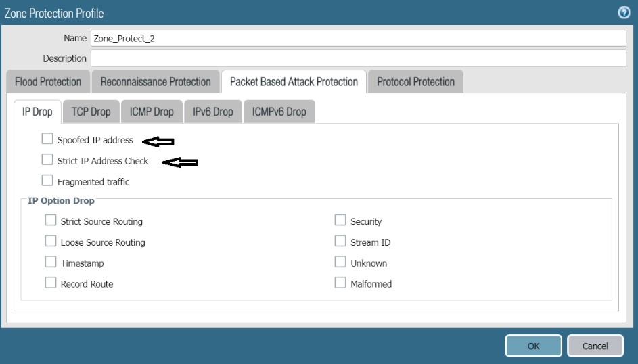Go to Protocol Protection tab
638x364 pixels.
pos(415,82)
